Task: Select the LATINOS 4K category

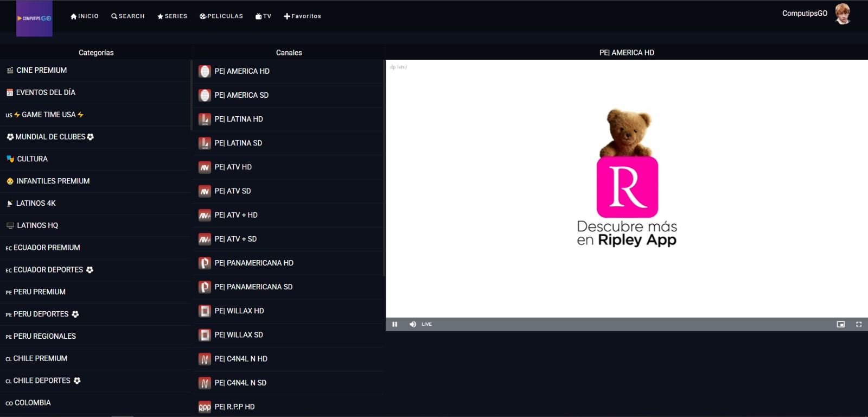Action: [x=36, y=204]
